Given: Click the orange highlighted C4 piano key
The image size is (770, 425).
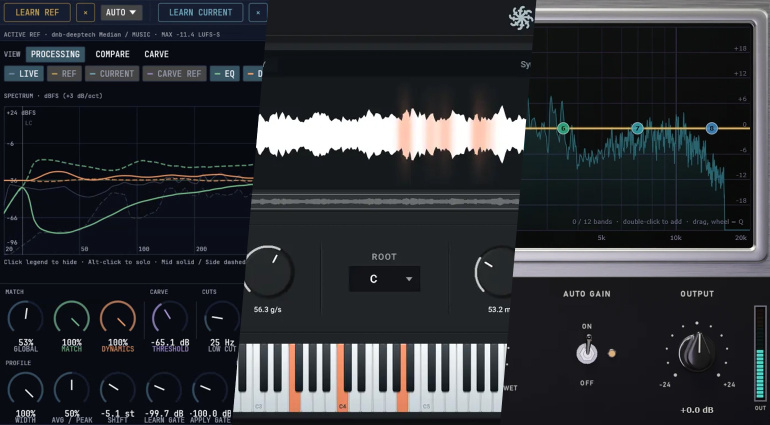Looking at the screenshot, I should tap(343, 377).
